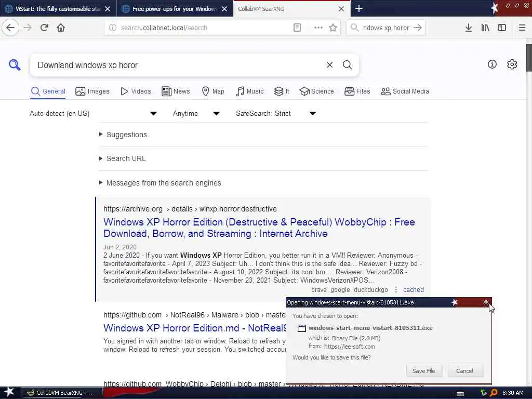Click the page vertical scrollbar thumb

pyautogui.click(x=529, y=58)
